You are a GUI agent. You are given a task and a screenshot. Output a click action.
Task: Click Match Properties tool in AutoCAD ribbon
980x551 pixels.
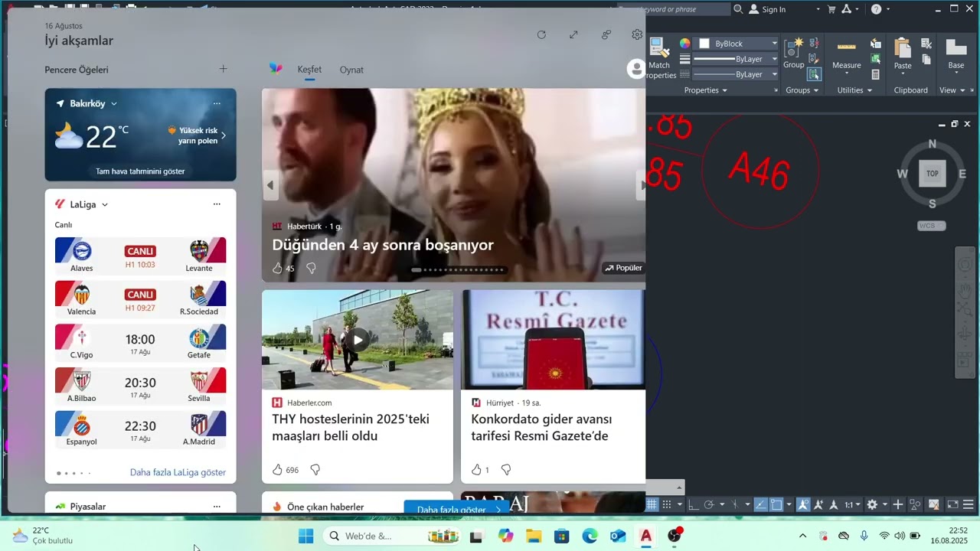[659, 57]
